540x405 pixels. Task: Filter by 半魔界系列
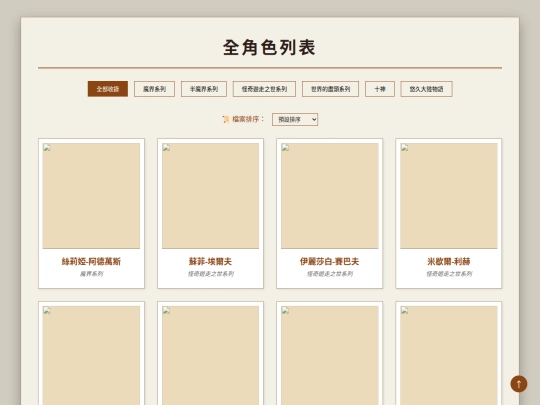(x=204, y=89)
